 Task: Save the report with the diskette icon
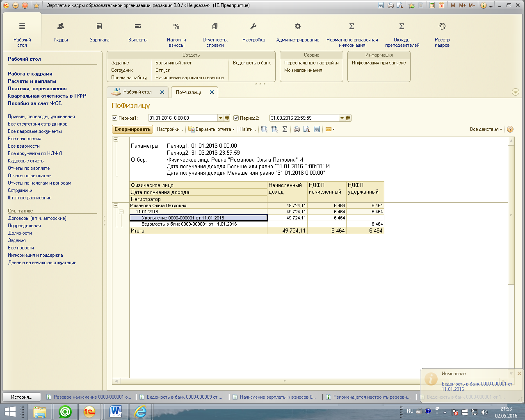[317, 129]
